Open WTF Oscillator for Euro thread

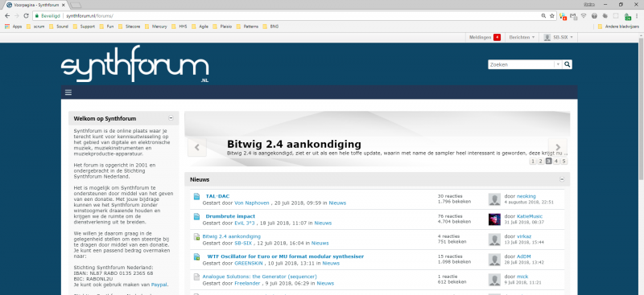click(286, 256)
